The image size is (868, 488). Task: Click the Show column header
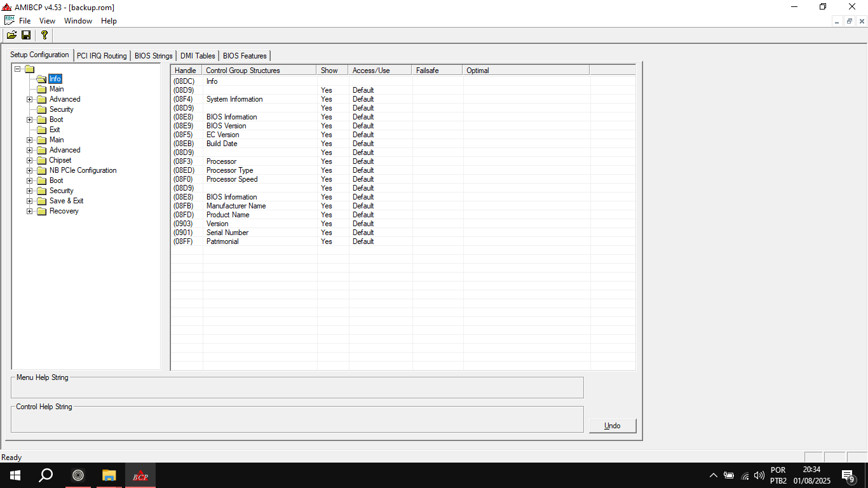pyautogui.click(x=332, y=71)
